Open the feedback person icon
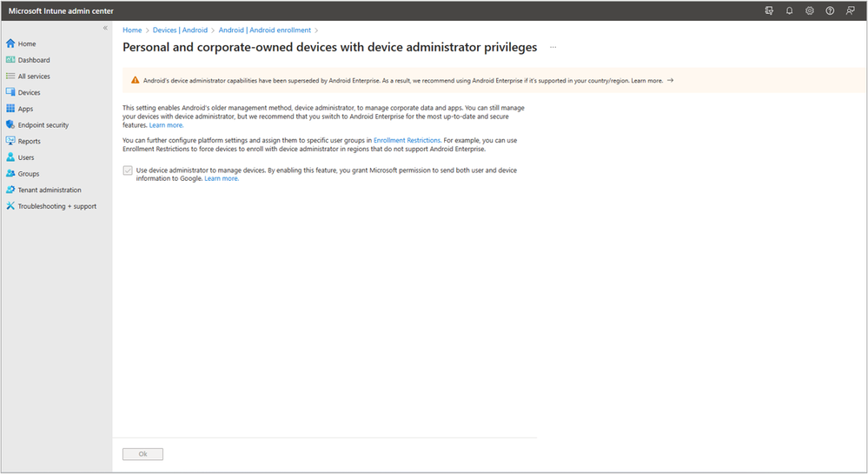The image size is (868, 474). click(851, 10)
